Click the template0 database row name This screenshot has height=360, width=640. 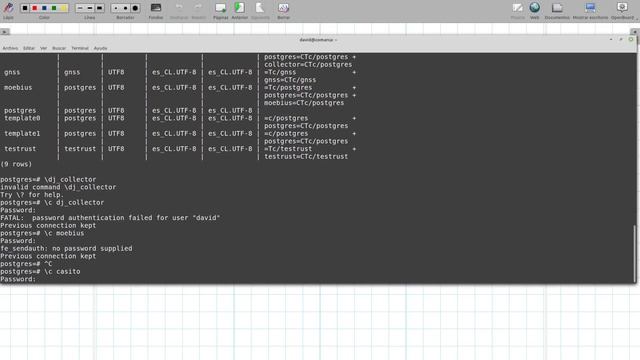[x=22, y=118]
